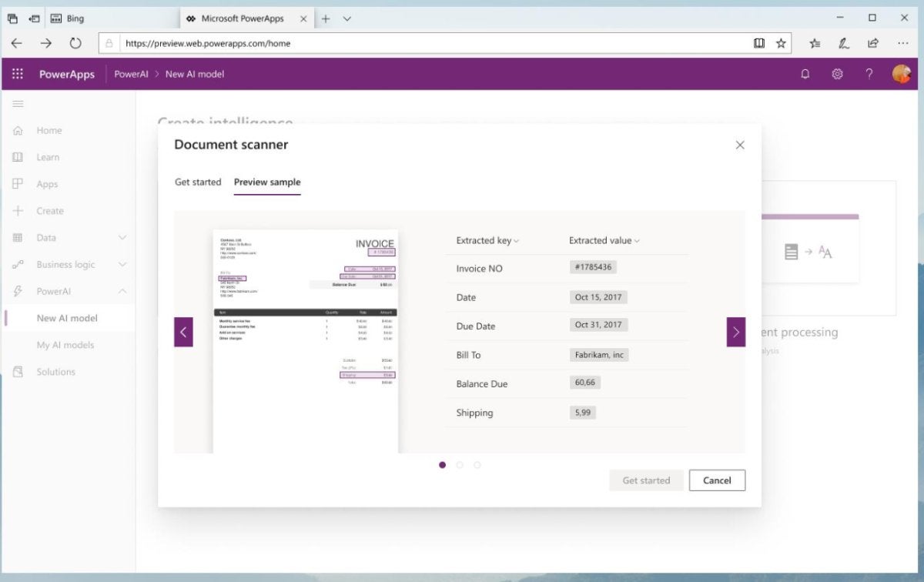Open the notifications bell

coord(805,74)
